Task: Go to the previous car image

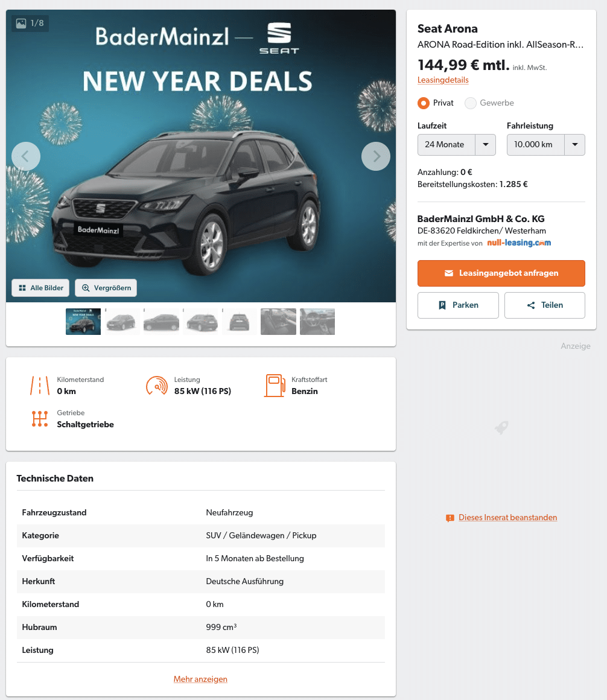Action: click(26, 156)
